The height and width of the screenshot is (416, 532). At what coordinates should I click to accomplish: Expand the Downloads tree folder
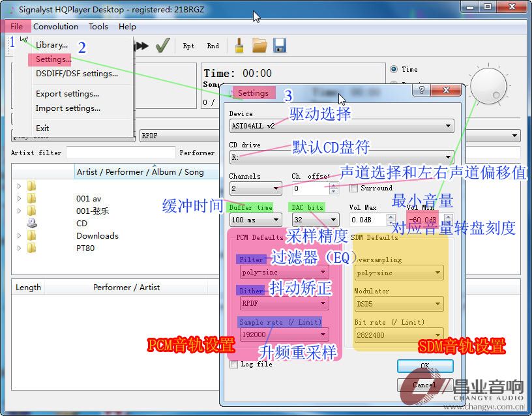[19, 235]
